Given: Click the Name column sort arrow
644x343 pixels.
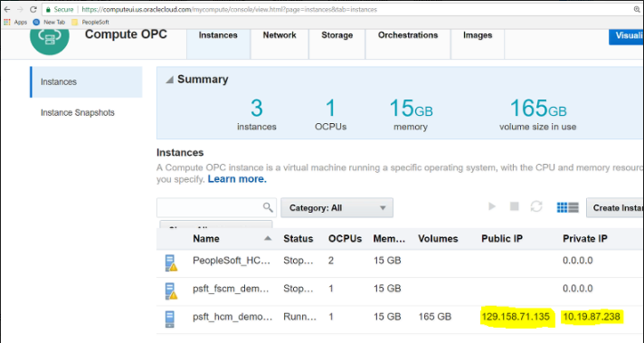Looking at the screenshot, I should (x=268, y=238).
